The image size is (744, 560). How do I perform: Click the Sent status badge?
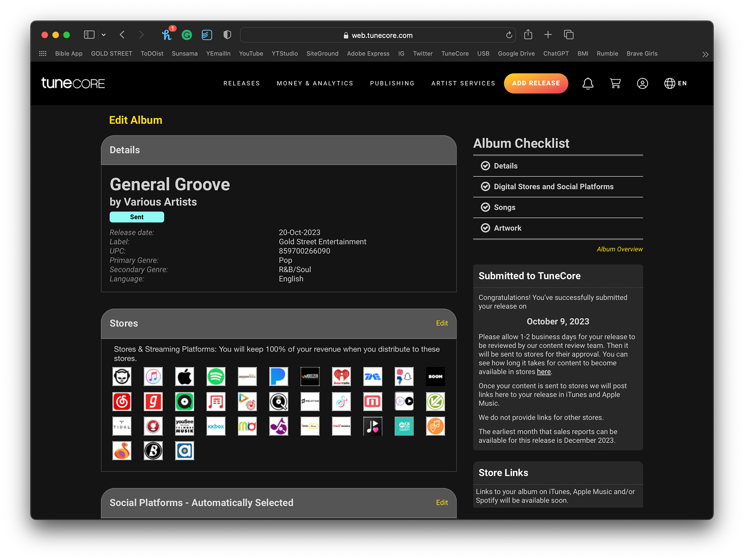[137, 217]
